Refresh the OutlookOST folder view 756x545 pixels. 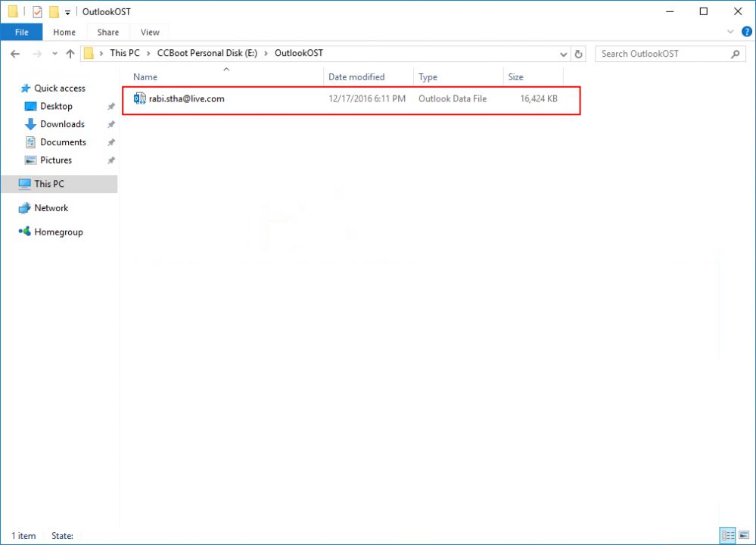tap(579, 54)
